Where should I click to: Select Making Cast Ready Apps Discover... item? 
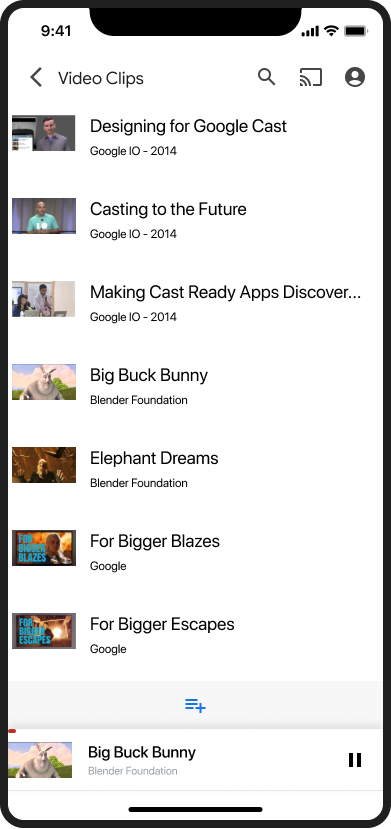195,303
